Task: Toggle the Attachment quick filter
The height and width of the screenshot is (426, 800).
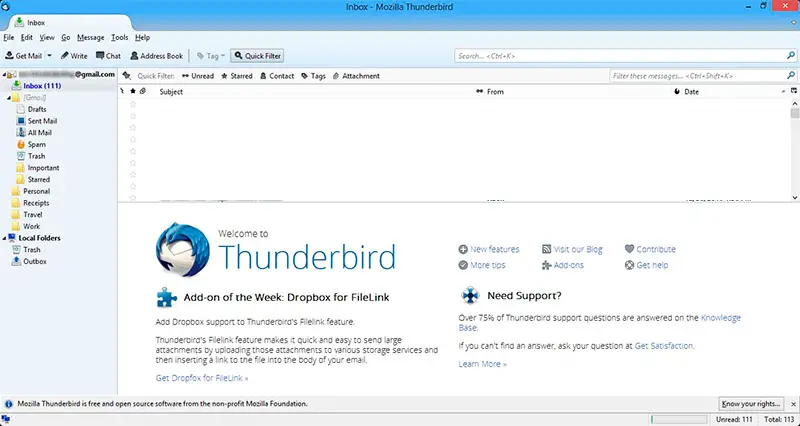Action: [x=356, y=76]
